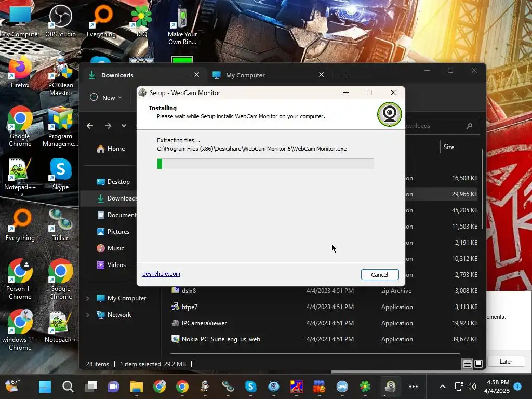The height and width of the screenshot is (399, 532).
Task: Select Desktop in navigation pane
Action: (x=113, y=182)
